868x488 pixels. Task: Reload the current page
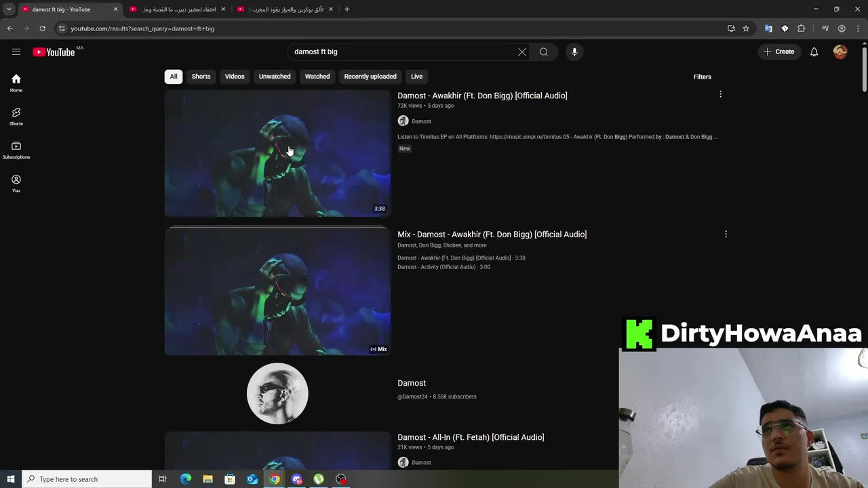[x=42, y=28]
